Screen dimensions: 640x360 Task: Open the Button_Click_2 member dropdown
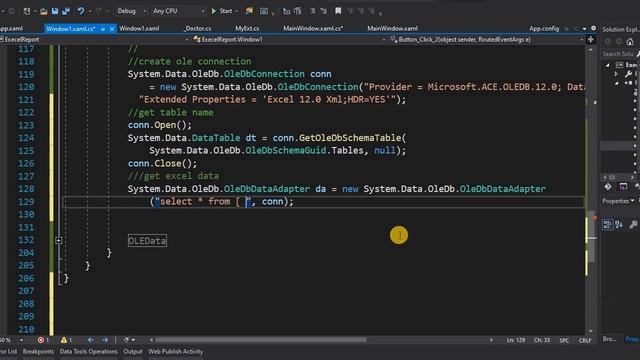[x=486, y=40]
